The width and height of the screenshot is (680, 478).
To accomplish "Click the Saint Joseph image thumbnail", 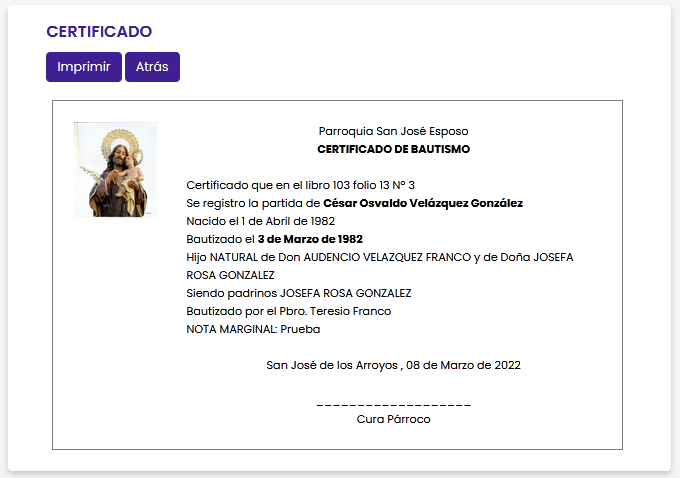I will click(x=116, y=170).
